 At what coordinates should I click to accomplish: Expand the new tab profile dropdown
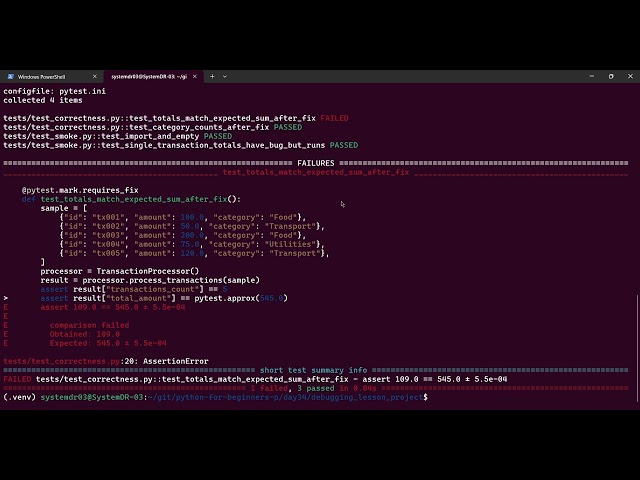click(224, 76)
